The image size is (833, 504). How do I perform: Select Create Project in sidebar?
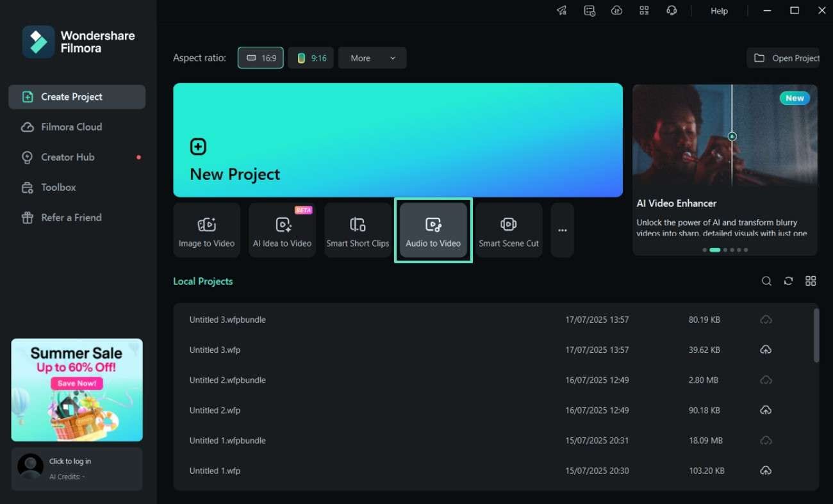tap(77, 97)
